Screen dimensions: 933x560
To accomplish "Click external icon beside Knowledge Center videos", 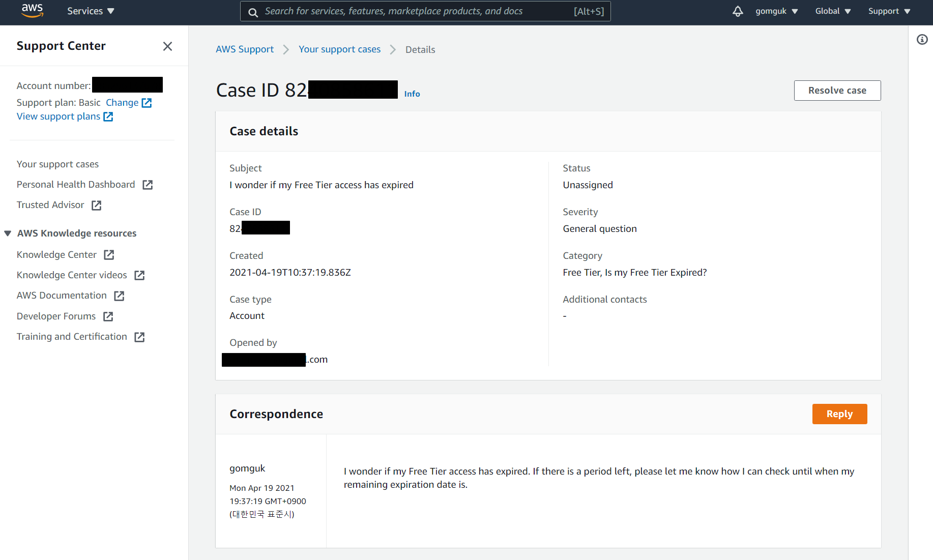I will [139, 275].
